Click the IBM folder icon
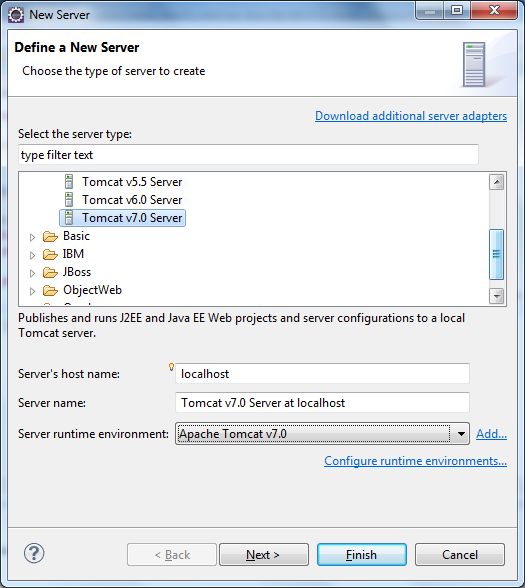Screen dimensions: 525x588 (50, 254)
